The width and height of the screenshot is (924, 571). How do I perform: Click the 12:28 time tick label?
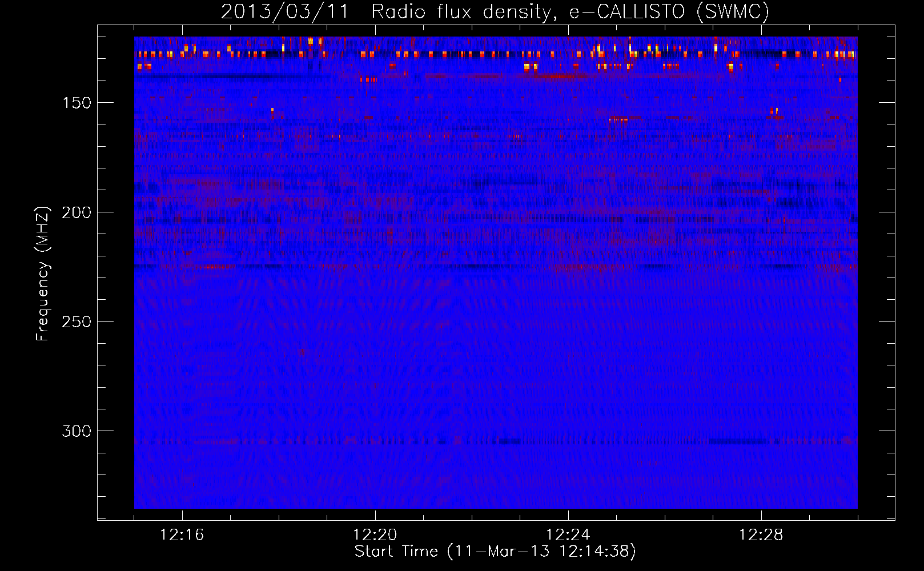click(761, 535)
